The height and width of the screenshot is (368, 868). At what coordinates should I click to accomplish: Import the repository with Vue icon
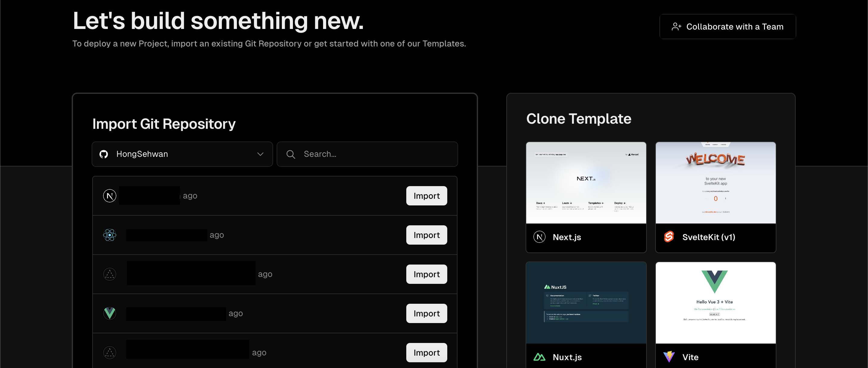pyautogui.click(x=426, y=313)
